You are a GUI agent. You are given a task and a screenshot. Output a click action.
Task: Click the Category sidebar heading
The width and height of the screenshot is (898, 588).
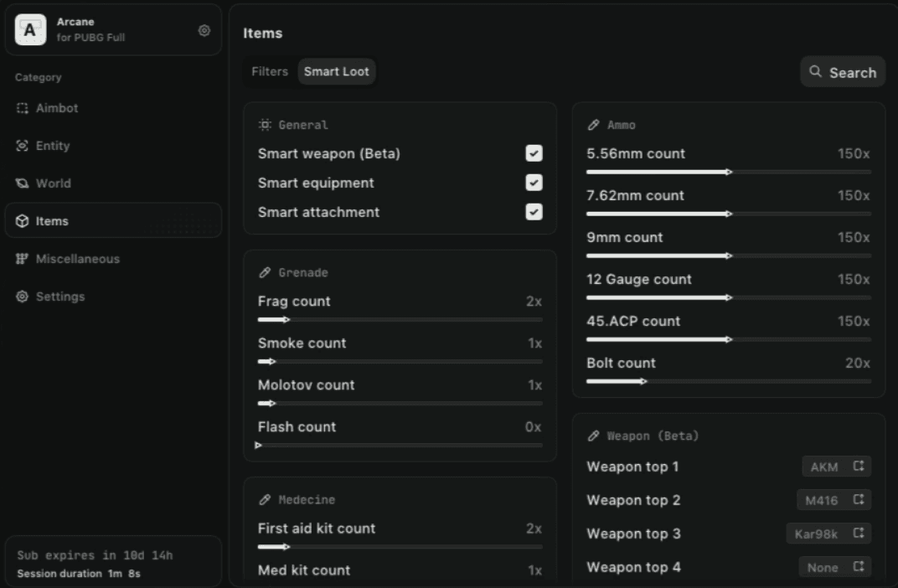[39, 77]
